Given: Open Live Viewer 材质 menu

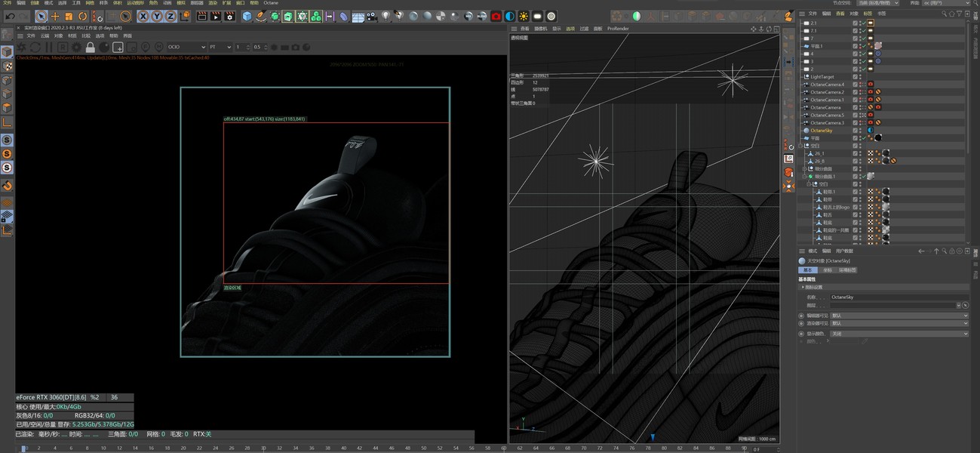Looking at the screenshot, I should coord(72,35).
